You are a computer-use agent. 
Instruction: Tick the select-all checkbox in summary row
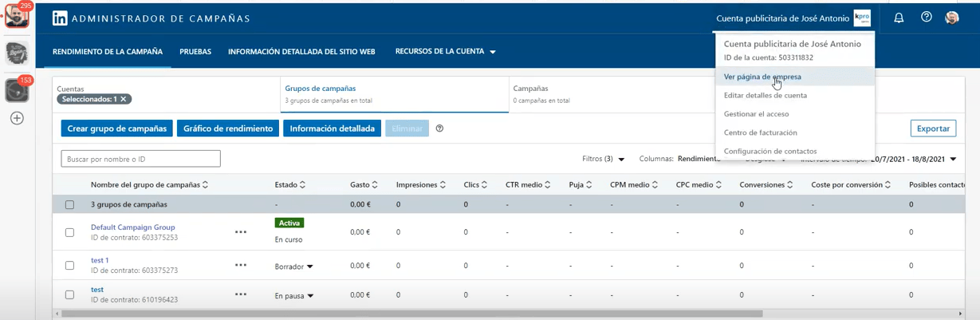(x=69, y=205)
